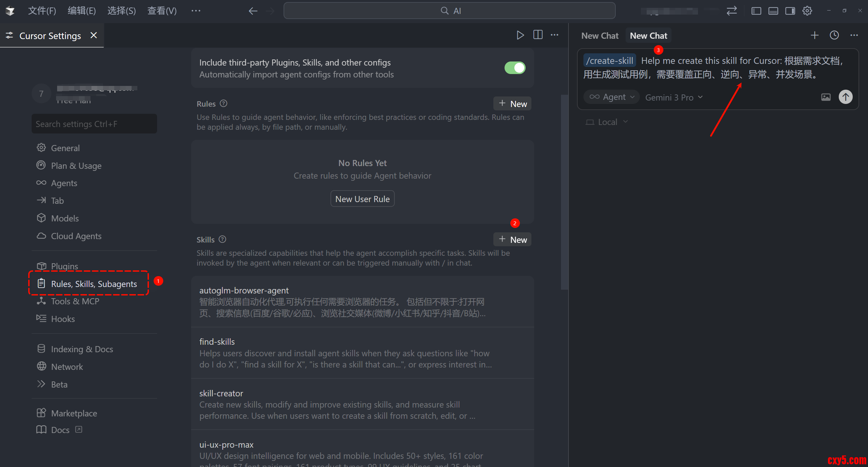Start a new chat with plus icon
868x467 pixels.
click(814, 35)
